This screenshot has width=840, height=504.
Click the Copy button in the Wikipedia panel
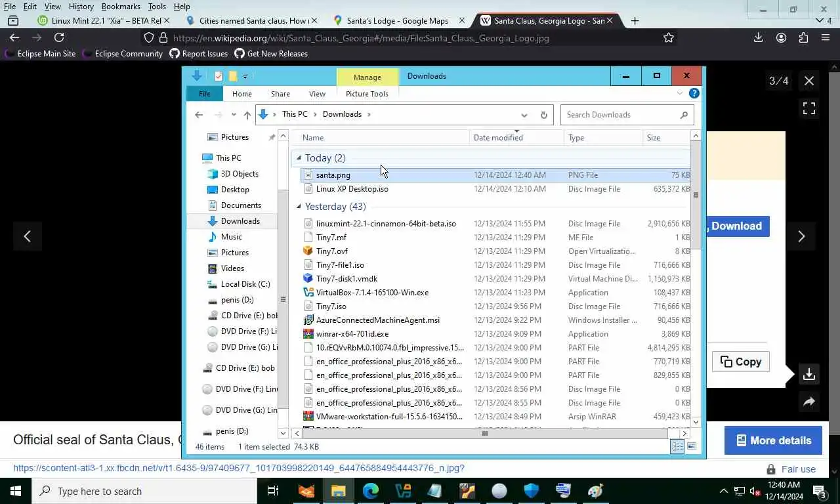tap(740, 362)
